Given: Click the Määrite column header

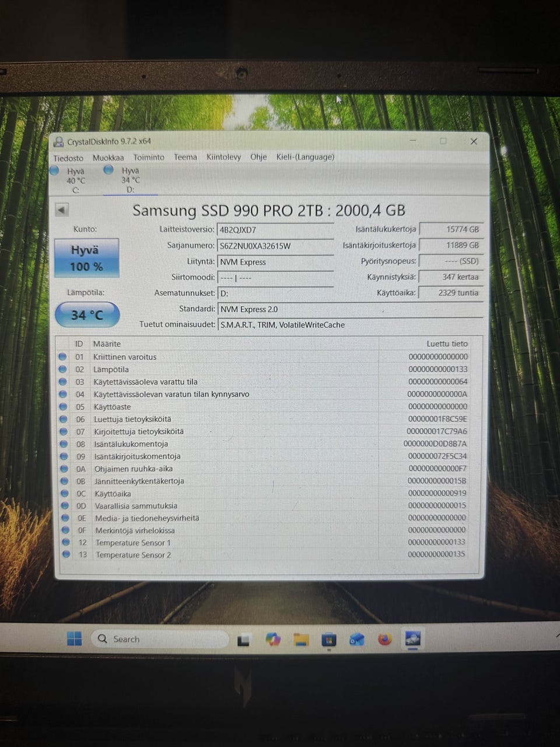Looking at the screenshot, I should tap(107, 344).
